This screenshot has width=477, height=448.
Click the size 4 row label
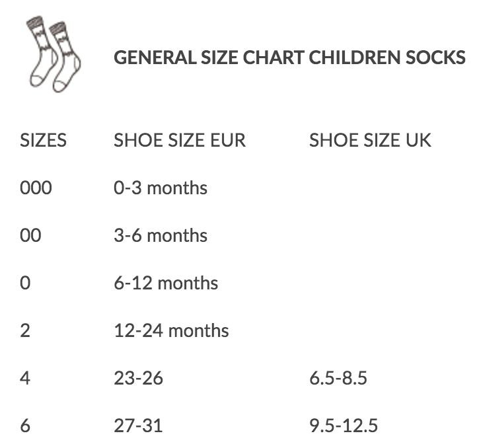point(26,378)
